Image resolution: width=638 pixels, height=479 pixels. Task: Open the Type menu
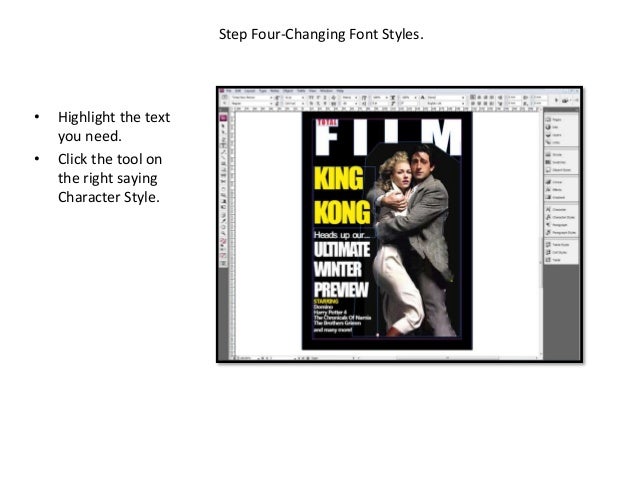pyautogui.click(x=263, y=91)
